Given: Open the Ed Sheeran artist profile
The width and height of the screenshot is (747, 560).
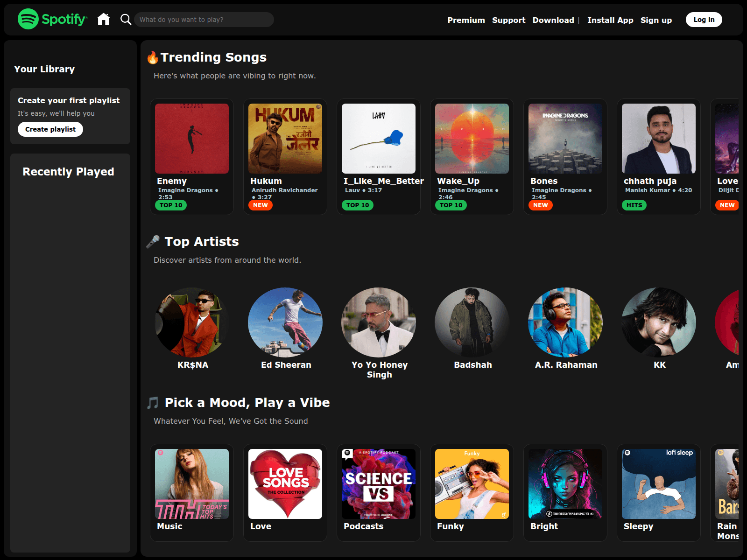Looking at the screenshot, I should (285, 322).
